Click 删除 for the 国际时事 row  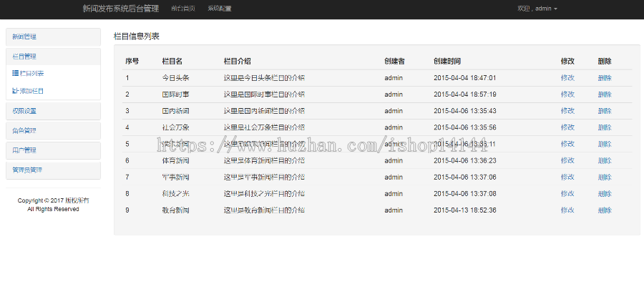point(605,94)
